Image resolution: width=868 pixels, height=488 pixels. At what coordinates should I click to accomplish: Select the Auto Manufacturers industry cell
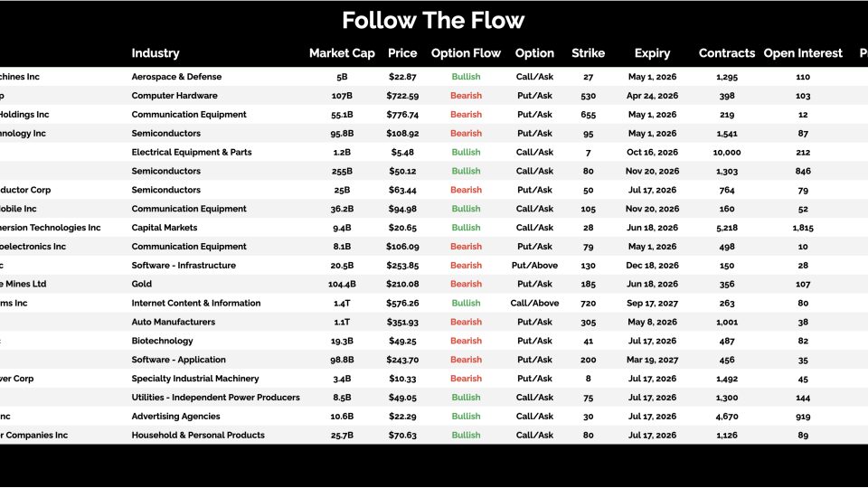coord(174,323)
